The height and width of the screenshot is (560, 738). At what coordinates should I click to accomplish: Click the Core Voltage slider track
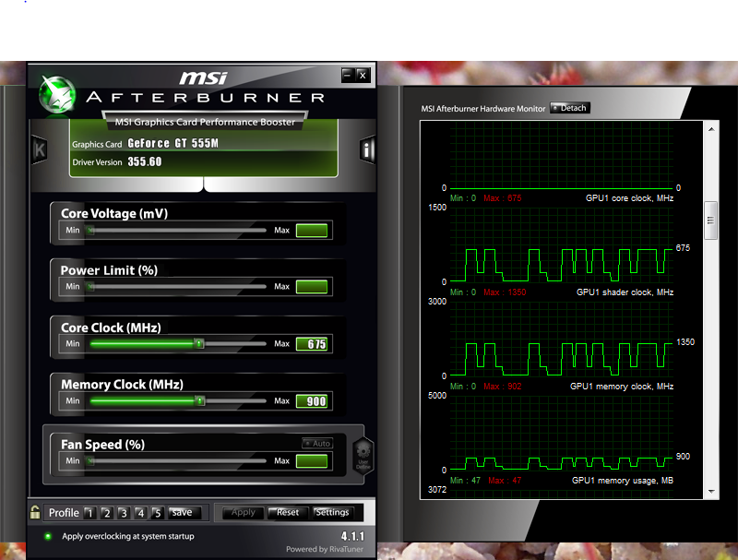[177, 230]
